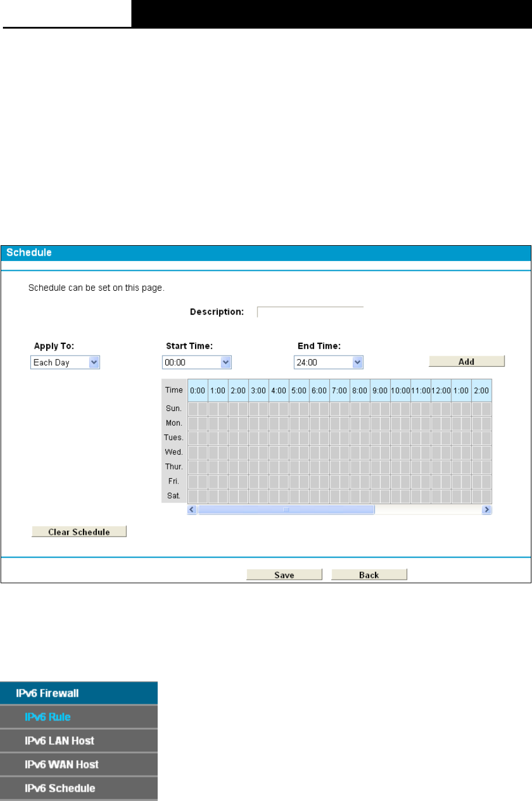Click the Sun. row label
Viewport: 532px width, 801px height.
pyautogui.click(x=173, y=409)
